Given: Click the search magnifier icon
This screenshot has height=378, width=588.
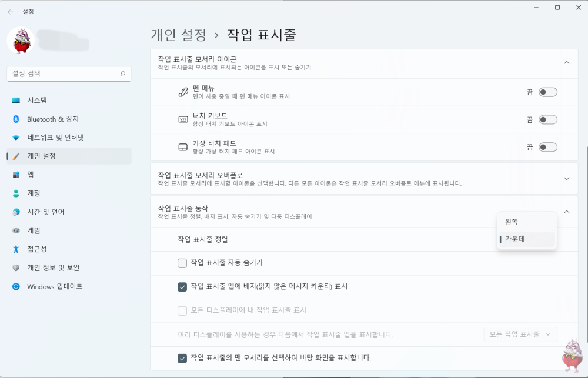Looking at the screenshot, I should 123,73.
